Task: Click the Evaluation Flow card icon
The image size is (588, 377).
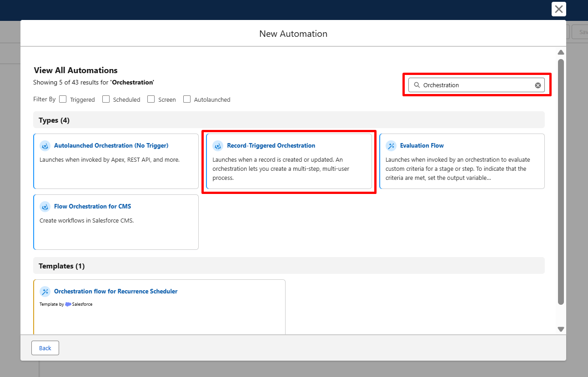Action: [x=391, y=146]
